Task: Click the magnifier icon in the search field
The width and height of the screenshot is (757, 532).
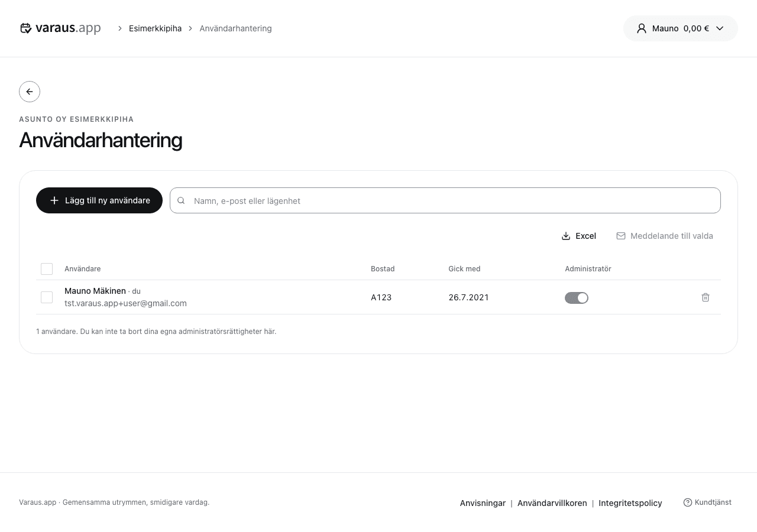Action: pyautogui.click(x=181, y=201)
